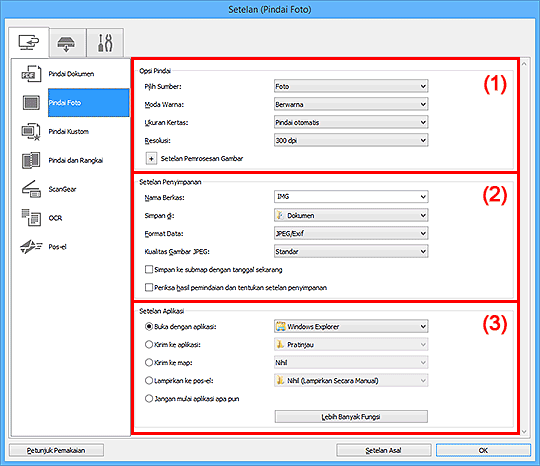The height and width of the screenshot is (466, 540).
Task: Click the Pos-el envelope icon
Action: coord(31,247)
